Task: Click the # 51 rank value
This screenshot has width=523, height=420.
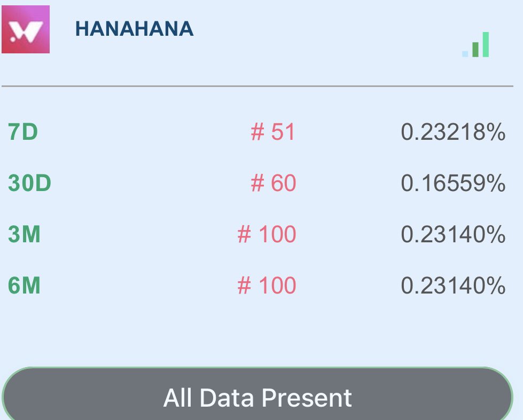Action: tap(273, 132)
